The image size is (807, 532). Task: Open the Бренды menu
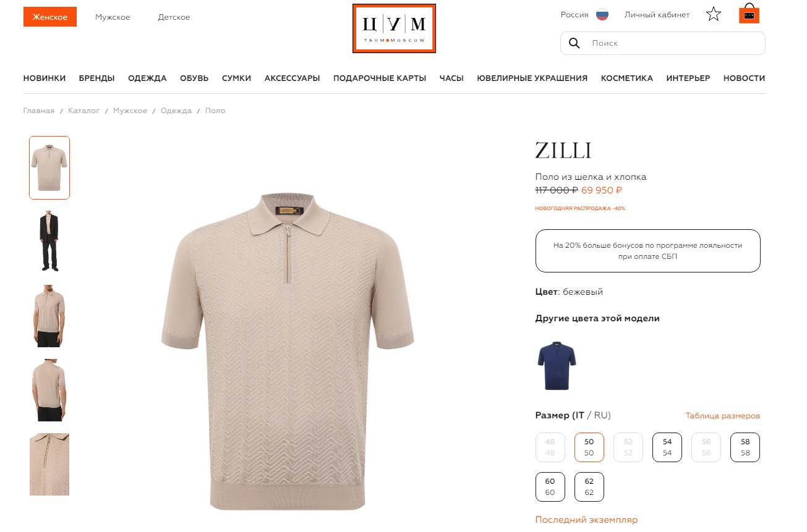point(96,78)
